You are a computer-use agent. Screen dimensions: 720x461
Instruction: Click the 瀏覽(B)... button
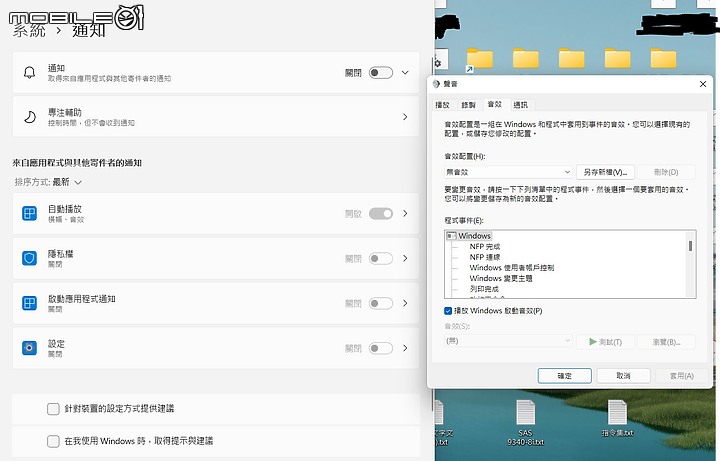(666, 342)
